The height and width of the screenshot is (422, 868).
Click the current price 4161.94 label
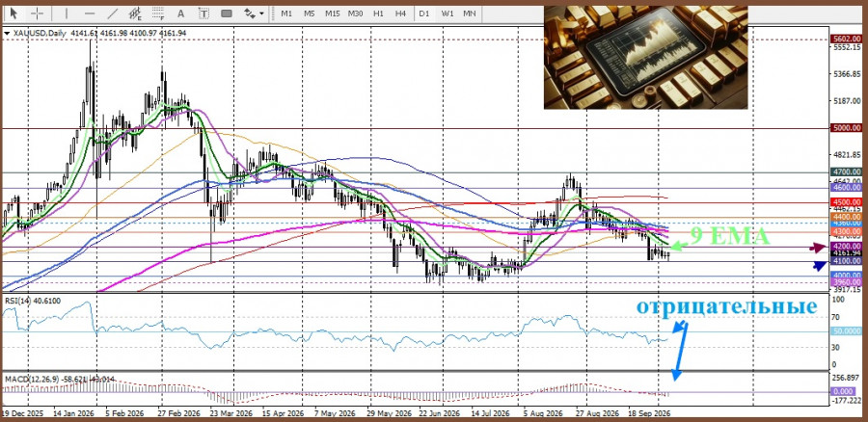(x=846, y=252)
